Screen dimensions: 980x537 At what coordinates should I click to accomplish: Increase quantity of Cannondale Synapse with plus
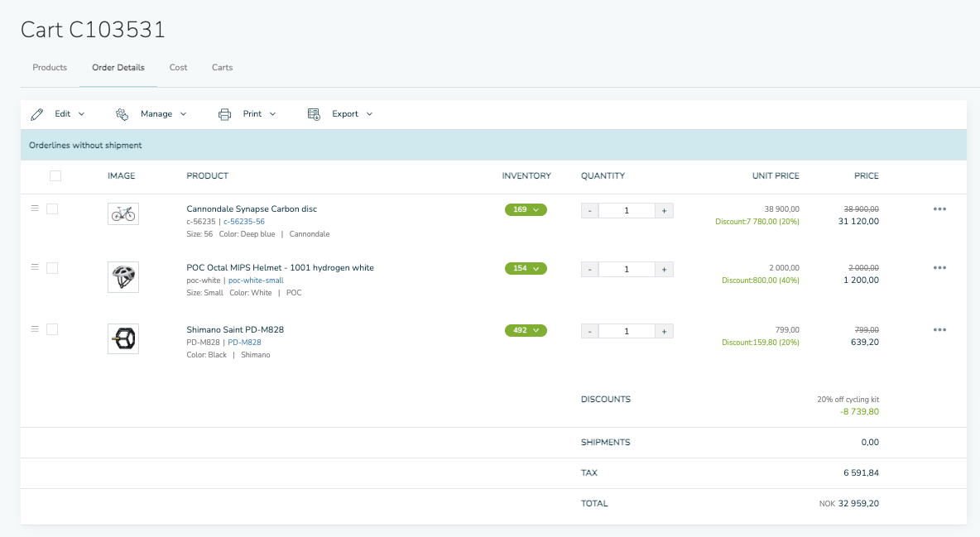click(664, 211)
